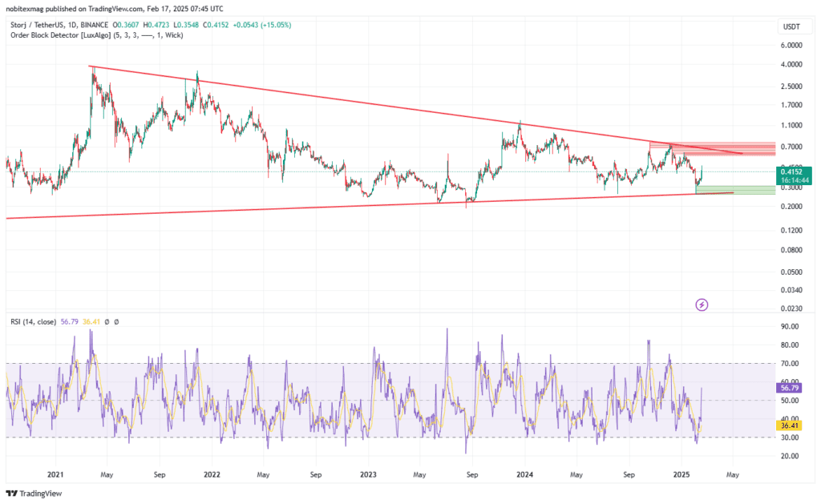This screenshot has width=821, height=504.
Task: Click the RSI 70.00 level on scale
Action: coord(790,364)
